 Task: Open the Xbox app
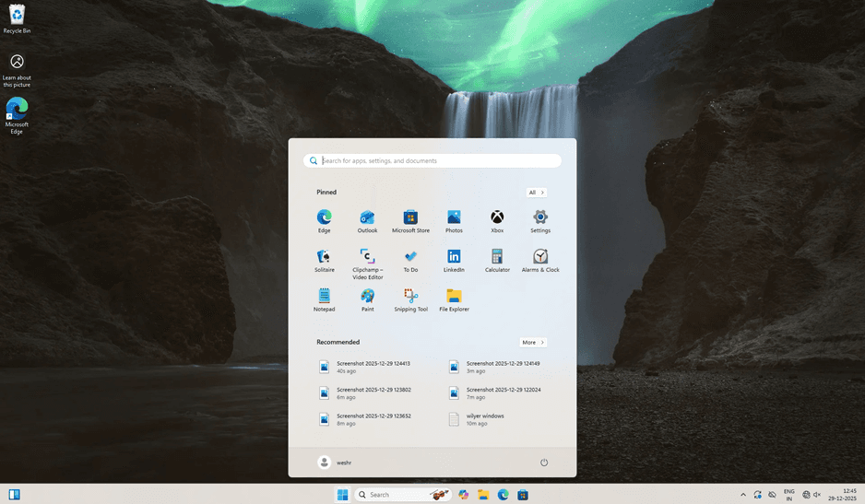(x=497, y=221)
